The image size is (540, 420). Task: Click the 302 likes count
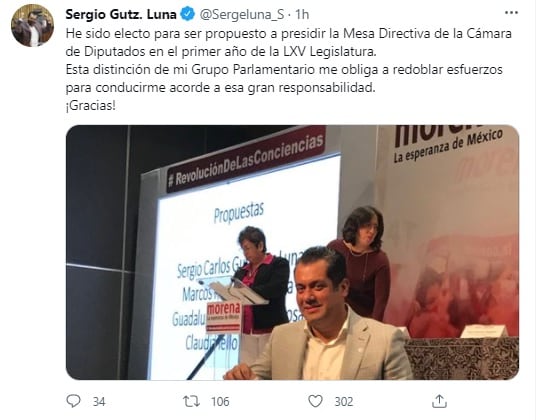click(344, 402)
